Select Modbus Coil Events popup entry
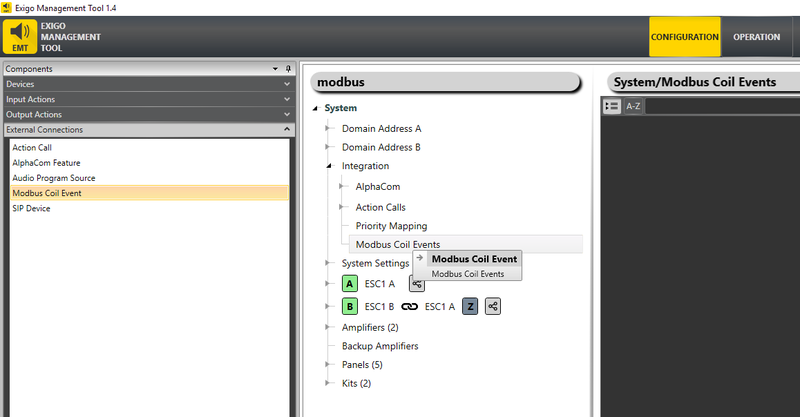This screenshot has width=800, height=417. click(468, 274)
